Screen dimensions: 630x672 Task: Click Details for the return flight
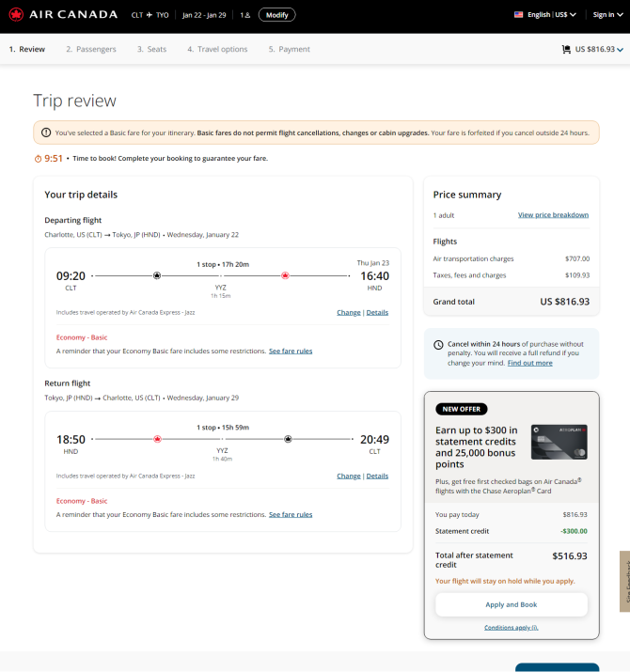point(377,477)
